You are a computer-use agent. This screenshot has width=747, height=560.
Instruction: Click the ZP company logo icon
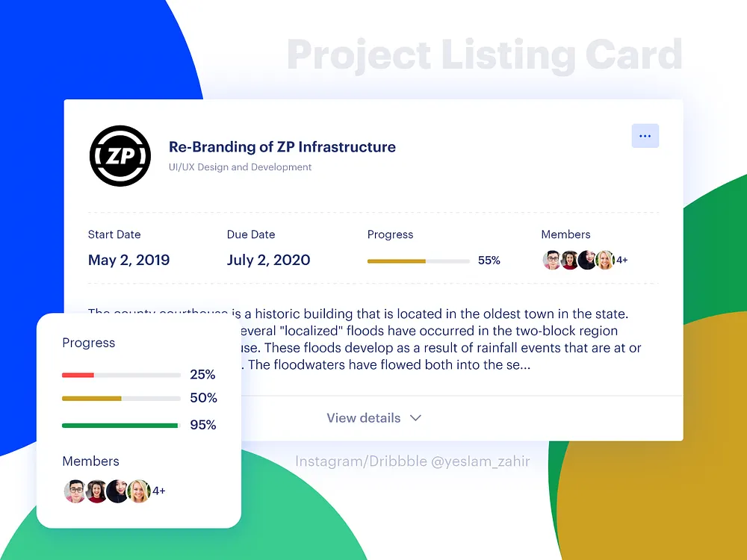click(x=120, y=155)
